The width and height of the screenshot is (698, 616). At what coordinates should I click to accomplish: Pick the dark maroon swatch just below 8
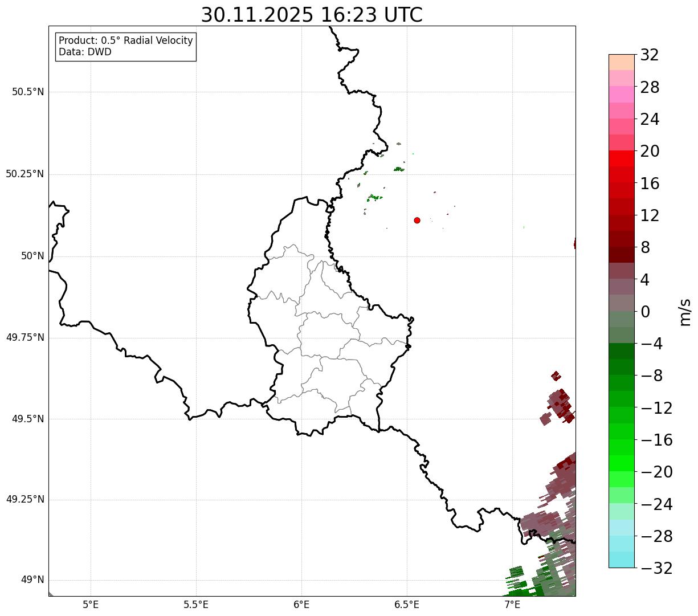tap(622, 255)
